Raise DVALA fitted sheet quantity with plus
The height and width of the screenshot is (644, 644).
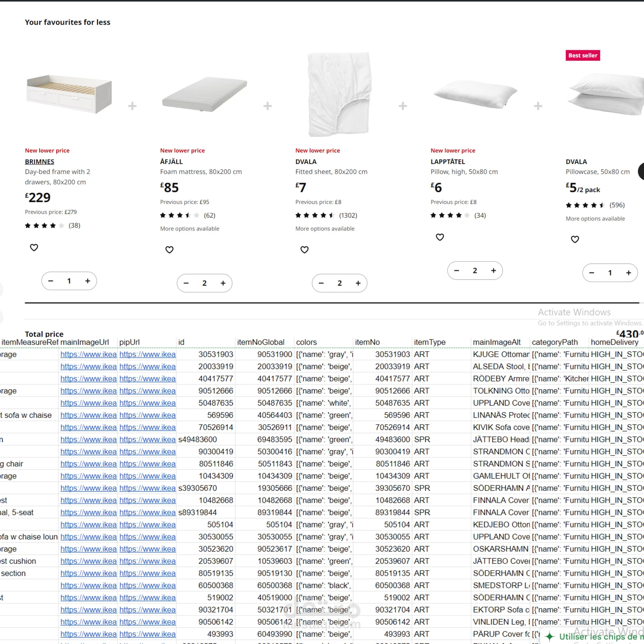[358, 283]
